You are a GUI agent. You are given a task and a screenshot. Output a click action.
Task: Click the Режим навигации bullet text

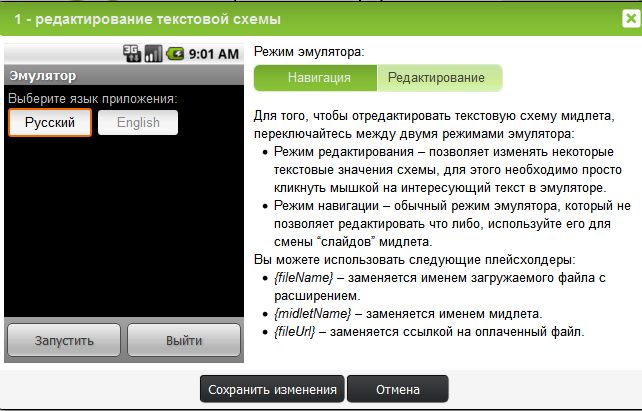tap(452, 224)
